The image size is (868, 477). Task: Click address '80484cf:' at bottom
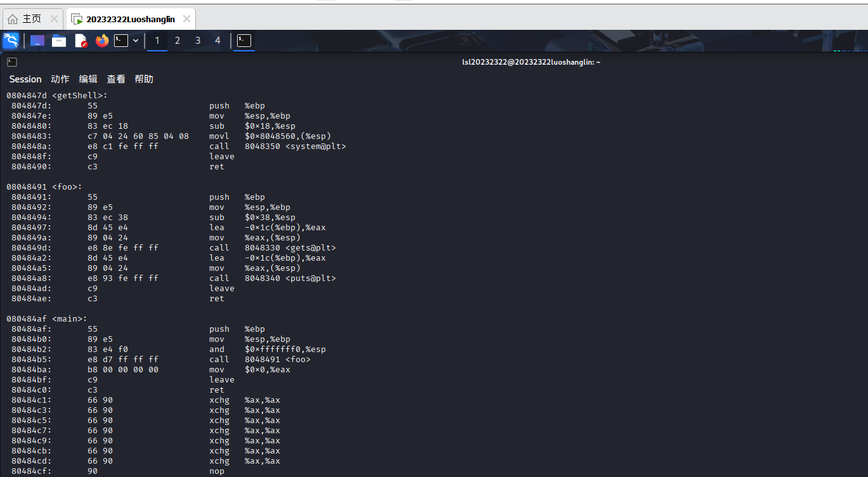[x=32, y=471]
